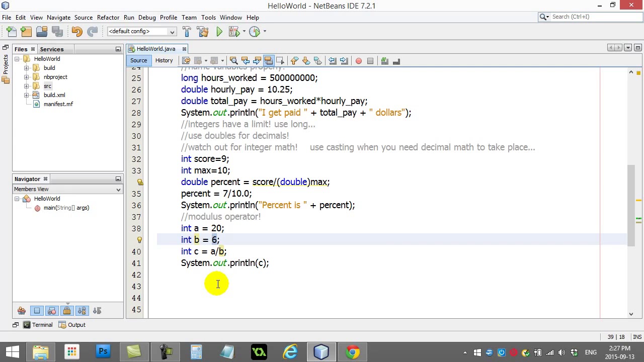
Task: Open the Tools menu
Action: click(x=208, y=18)
